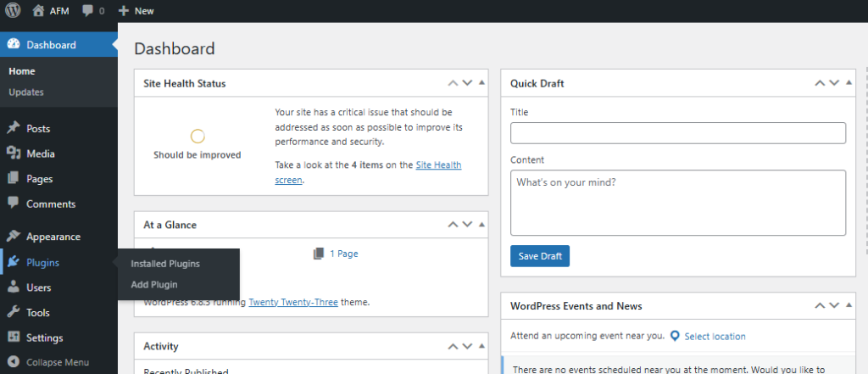Image resolution: width=868 pixels, height=374 pixels.
Task: Move the At a Glance panel down
Action: [x=467, y=225]
